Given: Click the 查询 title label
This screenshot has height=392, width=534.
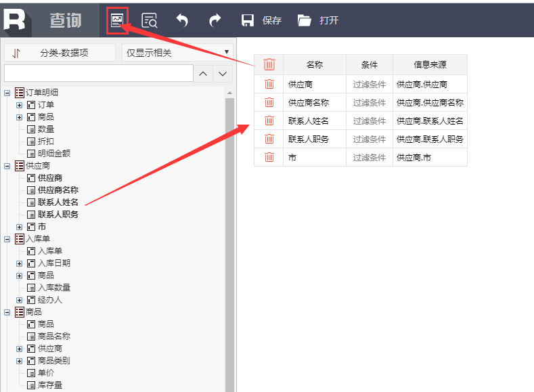Looking at the screenshot, I should coord(66,20).
